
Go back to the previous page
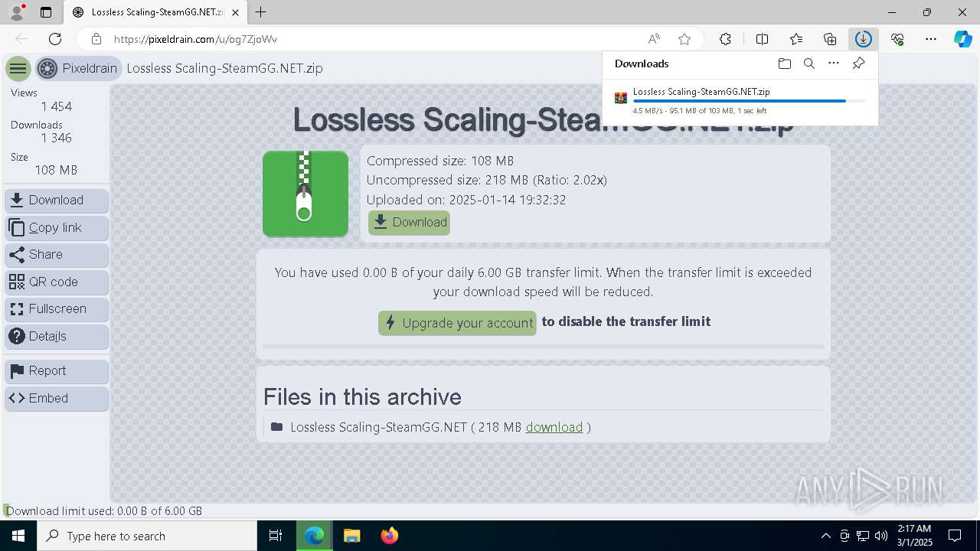point(21,39)
